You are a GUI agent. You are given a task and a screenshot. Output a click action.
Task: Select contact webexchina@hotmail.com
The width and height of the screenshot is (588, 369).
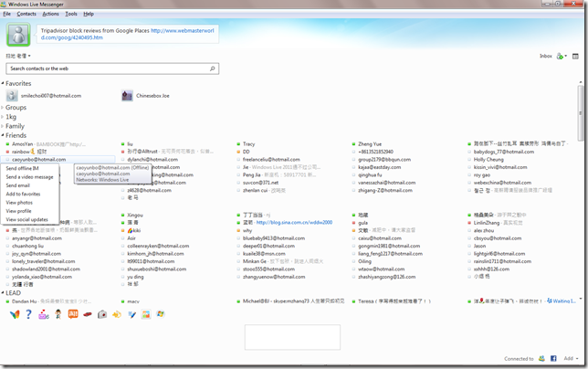502,183
